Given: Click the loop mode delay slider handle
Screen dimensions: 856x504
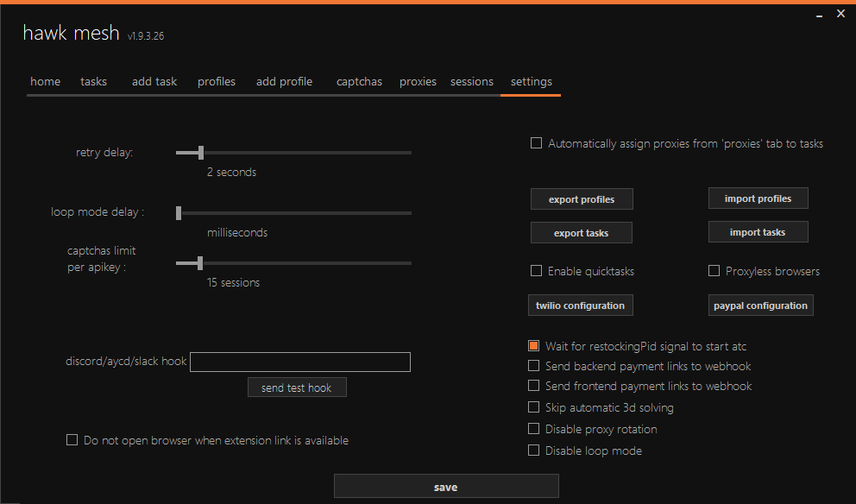Looking at the screenshot, I should (x=179, y=212).
